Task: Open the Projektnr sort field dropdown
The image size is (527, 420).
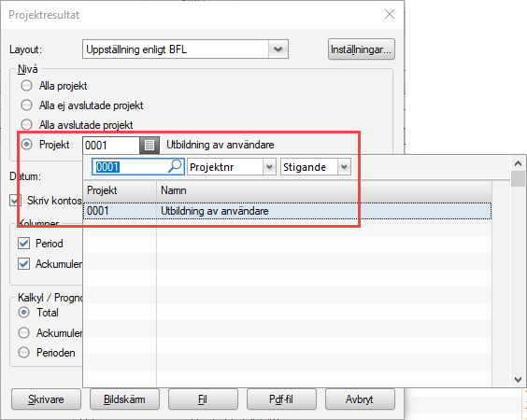Action: click(269, 167)
